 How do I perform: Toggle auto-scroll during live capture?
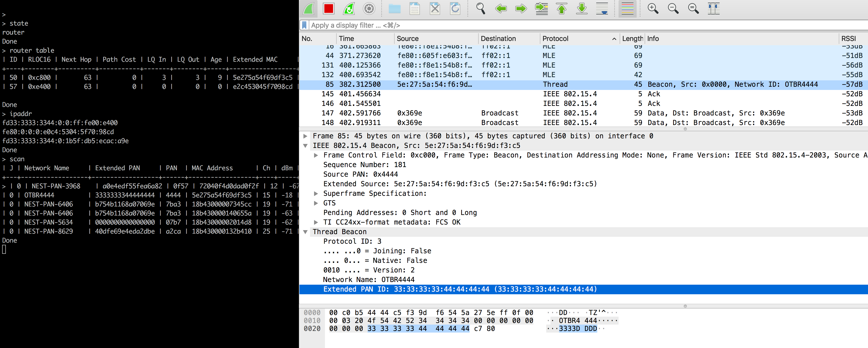[602, 9]
